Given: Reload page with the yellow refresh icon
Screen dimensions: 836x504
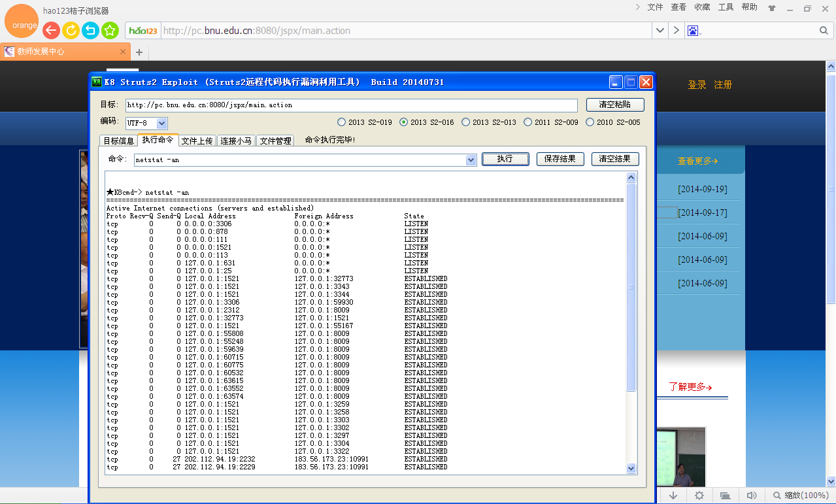Looking at the screenshot, I should [x=71, y=30].
